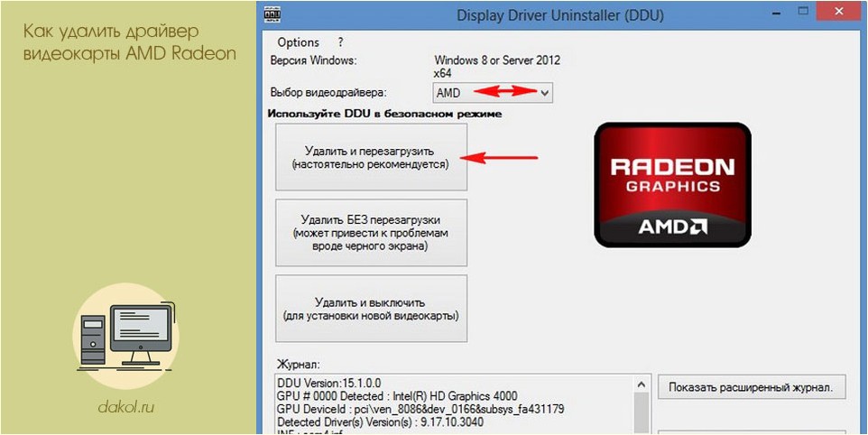Click the 'Журнал:' label
The width and height of the screenshot is (868, 435).
pyautogui.click(x=299, y=365)
